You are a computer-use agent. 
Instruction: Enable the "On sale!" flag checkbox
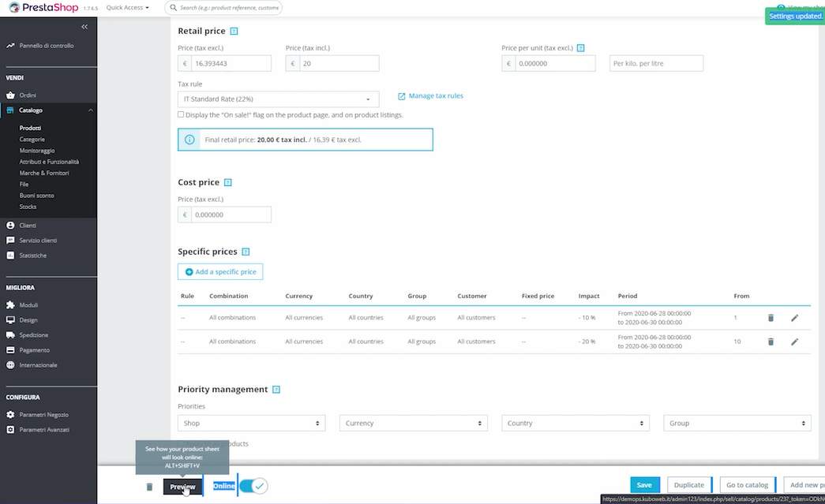pyautogui.click(x=181, y=114)
